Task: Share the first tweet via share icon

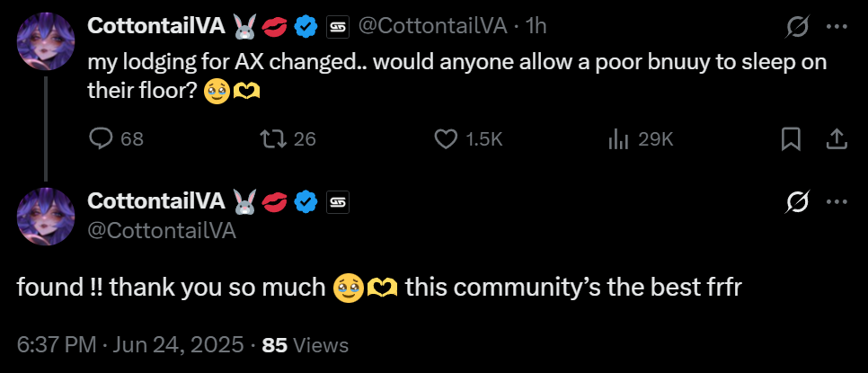Action: click(836, 138)
